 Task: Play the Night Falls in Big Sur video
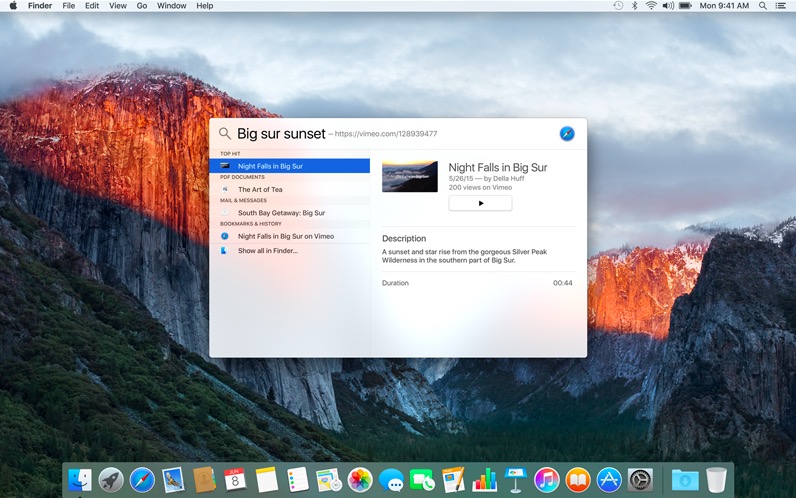click(x=480, y=203)
